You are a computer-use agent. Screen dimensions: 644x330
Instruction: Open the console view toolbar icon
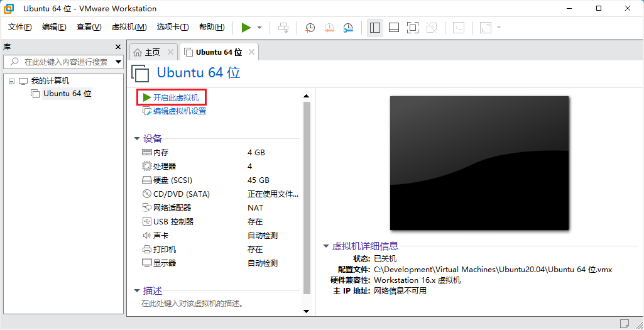[459, 28]
